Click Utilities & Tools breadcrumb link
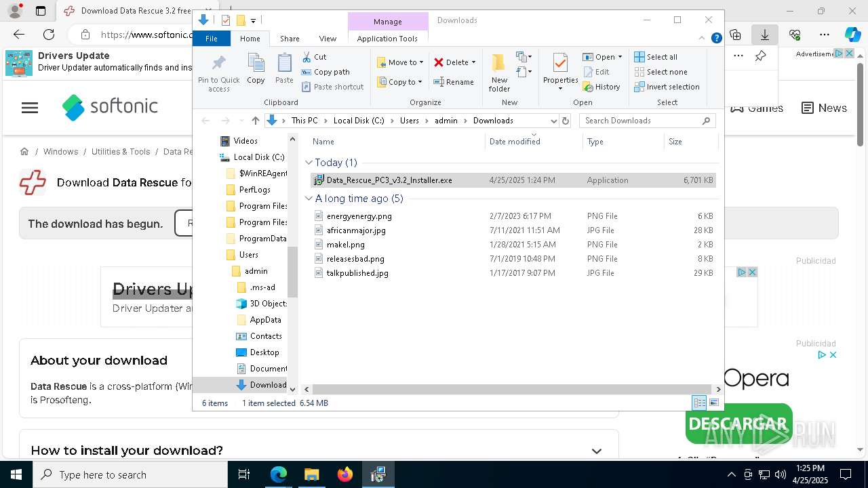This screenshot has height=488, width=868. coord(121,152)
